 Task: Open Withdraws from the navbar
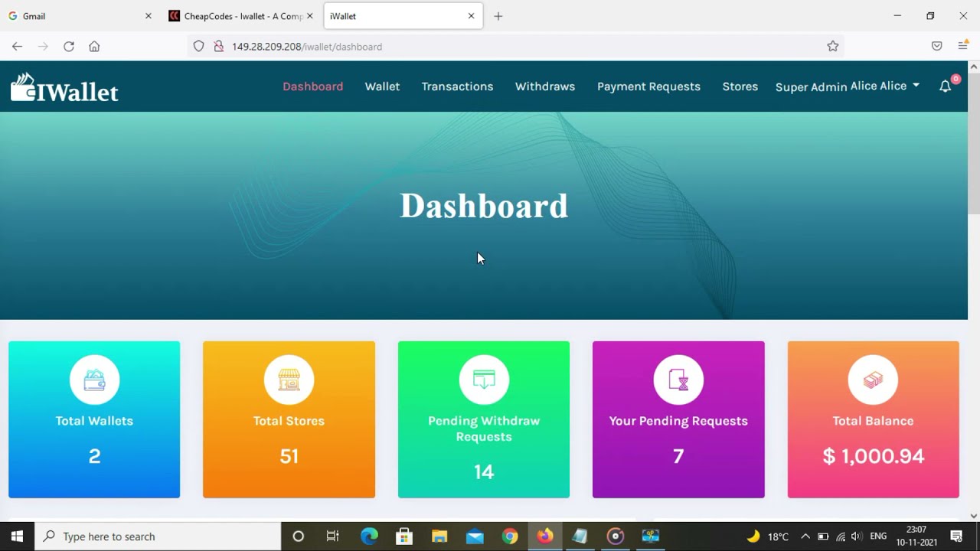click(545, 86)
